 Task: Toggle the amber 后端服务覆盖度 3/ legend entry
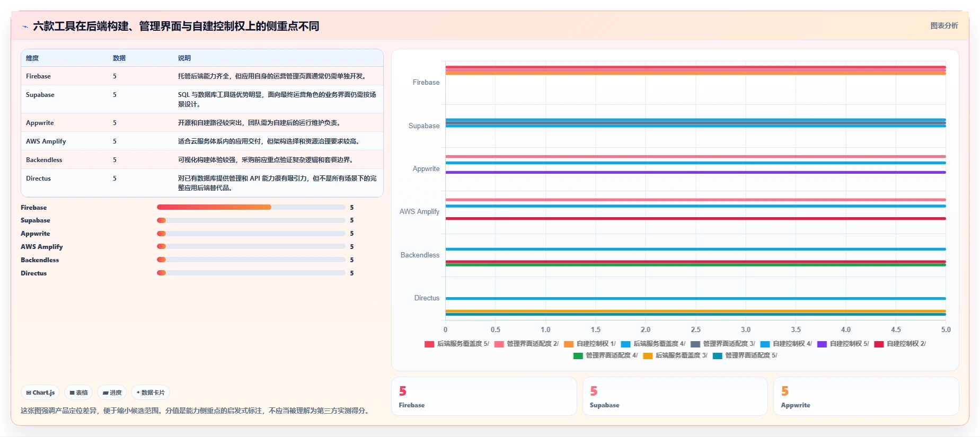pyautogui.click(x=675, y=355)
